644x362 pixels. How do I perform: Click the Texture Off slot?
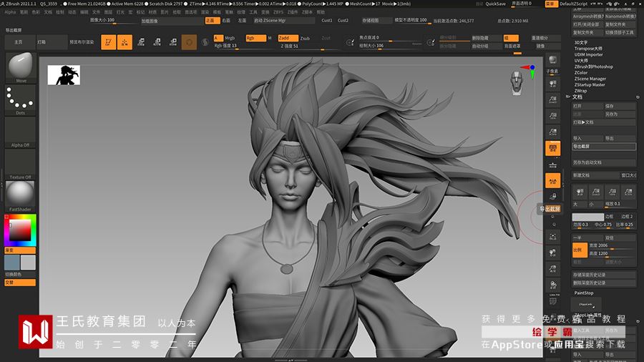pyautogui.click(x=20, y=164)
